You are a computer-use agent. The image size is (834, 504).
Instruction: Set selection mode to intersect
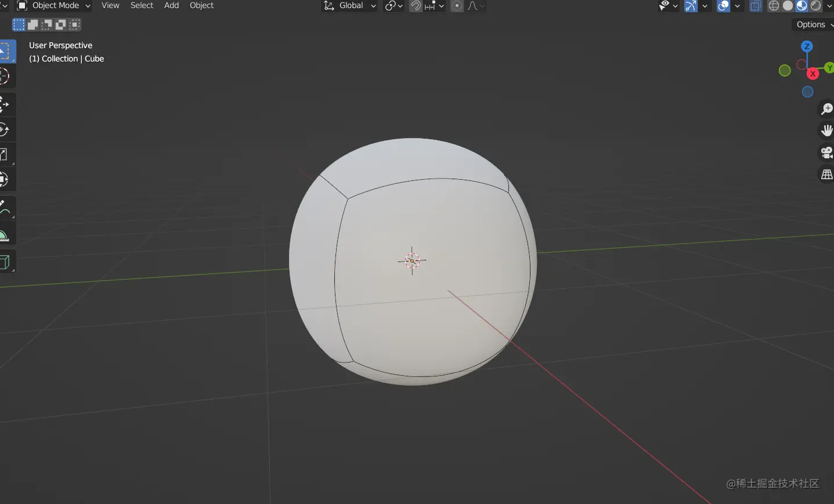point(75,24)
